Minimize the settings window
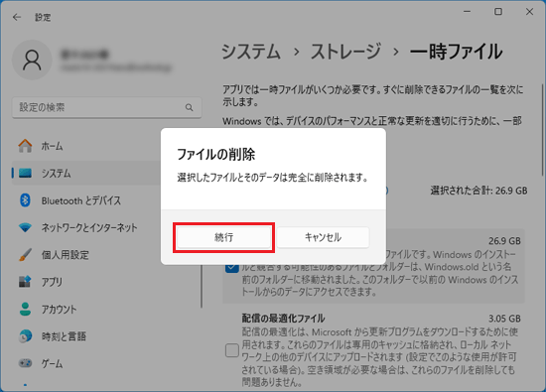The height and width of the screenshot is (392, 546). click(x=467, y=12)
